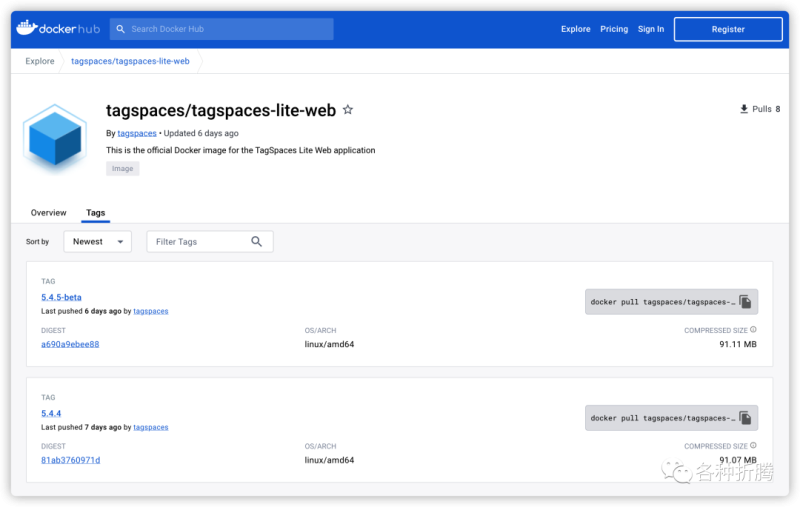
Task: Click the search magnifier icon in header
Action: pyautogui.click(x=120, y=29)
